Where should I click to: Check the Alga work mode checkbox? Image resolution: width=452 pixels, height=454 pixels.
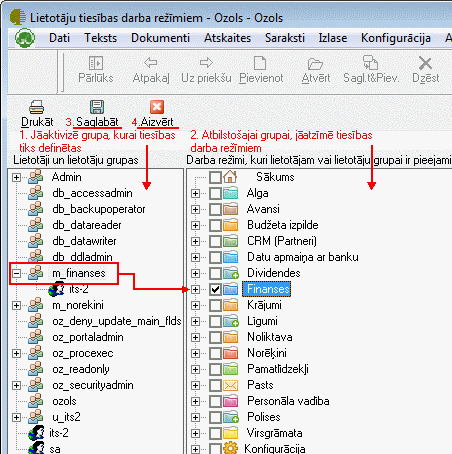215,193
